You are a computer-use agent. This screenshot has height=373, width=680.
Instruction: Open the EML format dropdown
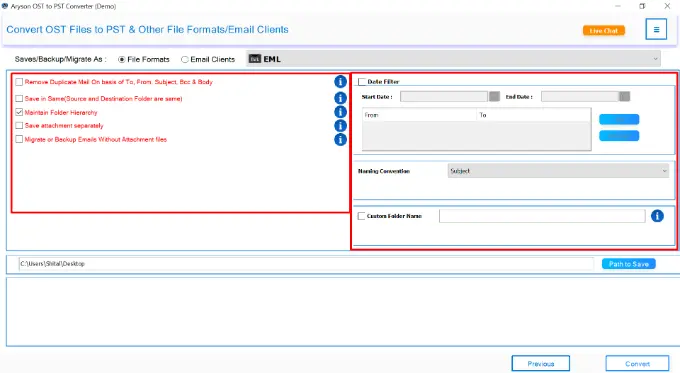tap(453, 59)
